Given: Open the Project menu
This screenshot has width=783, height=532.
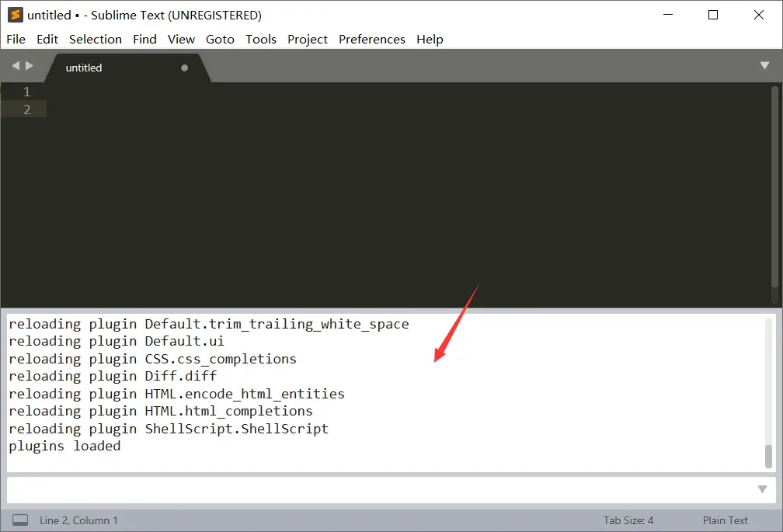Looking at the screenshot, I should (x=308, y=39).
